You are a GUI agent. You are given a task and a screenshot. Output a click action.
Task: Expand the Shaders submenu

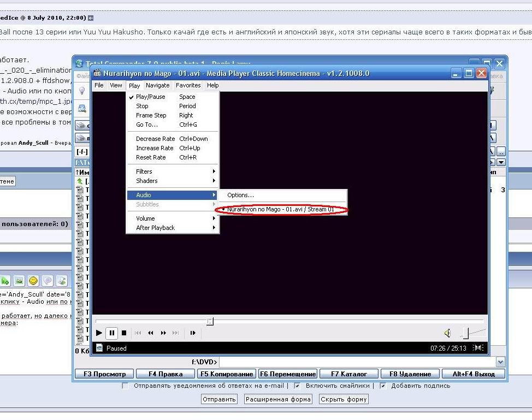point(173,181)
